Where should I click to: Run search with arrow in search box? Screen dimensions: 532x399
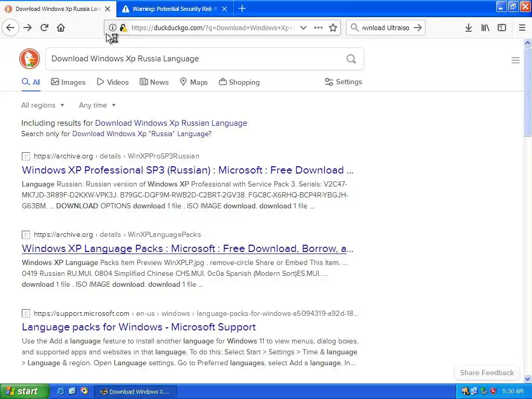pyautogui.click(x=418, y=28)
